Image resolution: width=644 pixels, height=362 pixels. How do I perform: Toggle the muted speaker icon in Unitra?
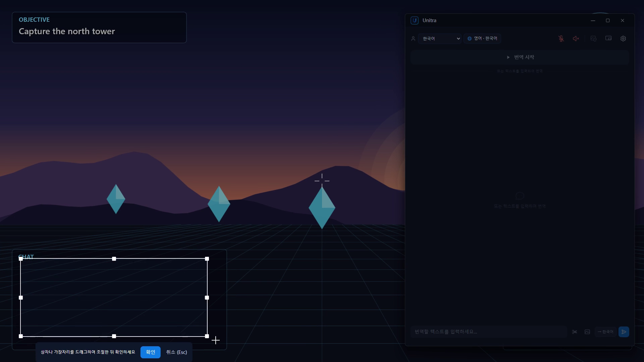[576, 39]
